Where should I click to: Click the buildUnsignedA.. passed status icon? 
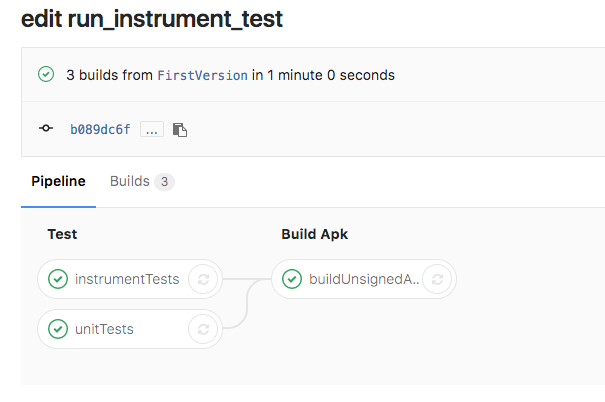[292, 279]
